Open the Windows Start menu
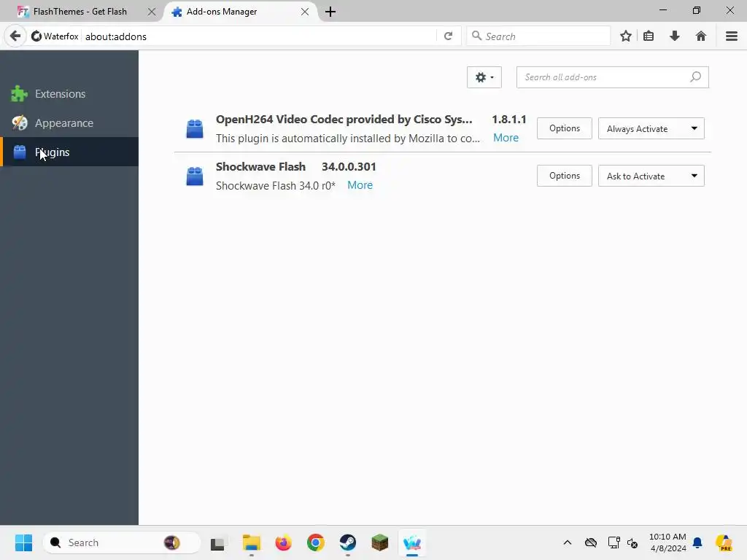Image resolution: width=747 pixels, height=560 pixels. click(23, 542)
